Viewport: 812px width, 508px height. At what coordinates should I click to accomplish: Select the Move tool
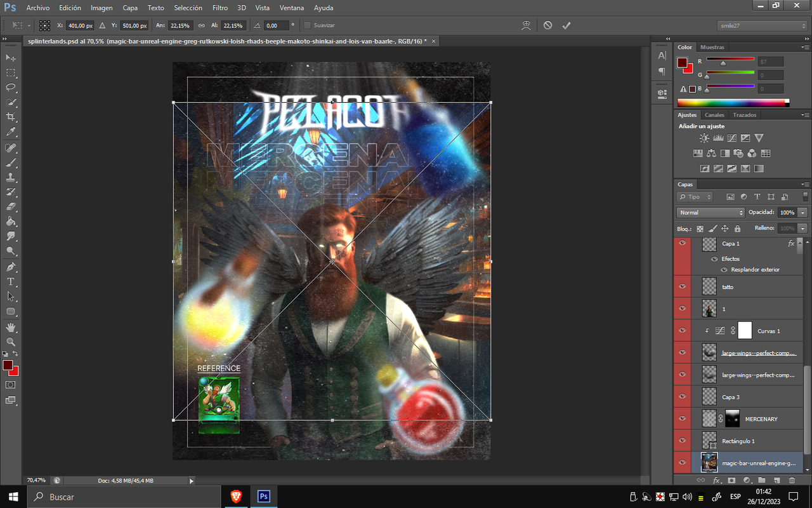(11, 58)
